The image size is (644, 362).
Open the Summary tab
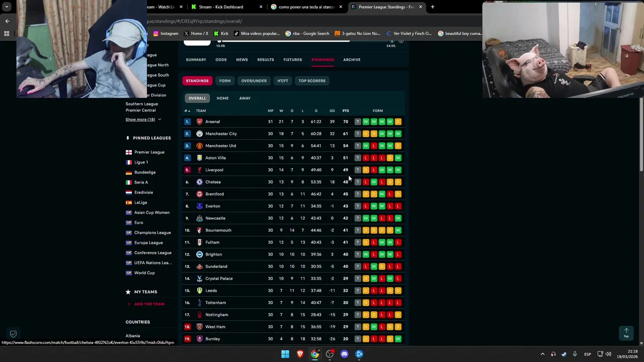(x=196, y=60)
